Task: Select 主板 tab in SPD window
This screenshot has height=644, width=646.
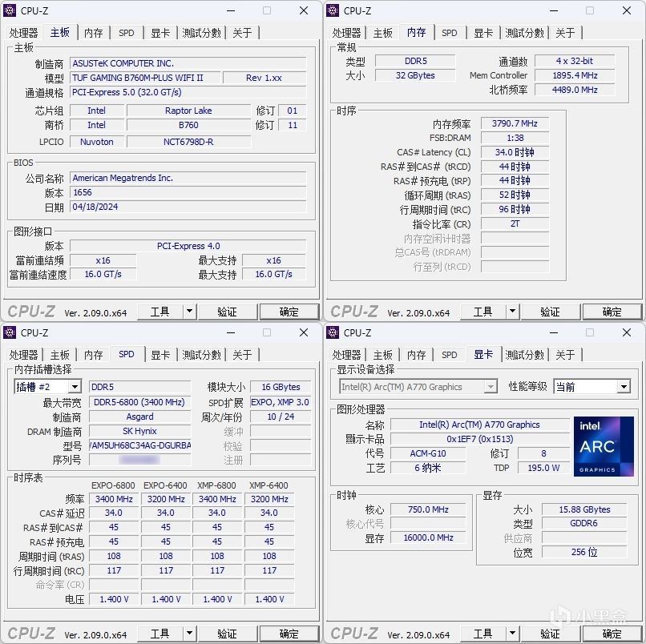Action: 60,355
